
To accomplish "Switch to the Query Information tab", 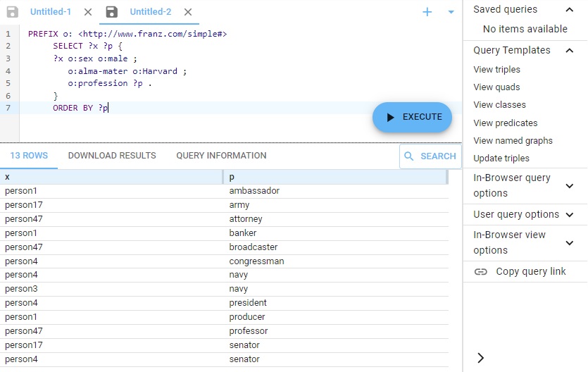I will tap(221, 156).
